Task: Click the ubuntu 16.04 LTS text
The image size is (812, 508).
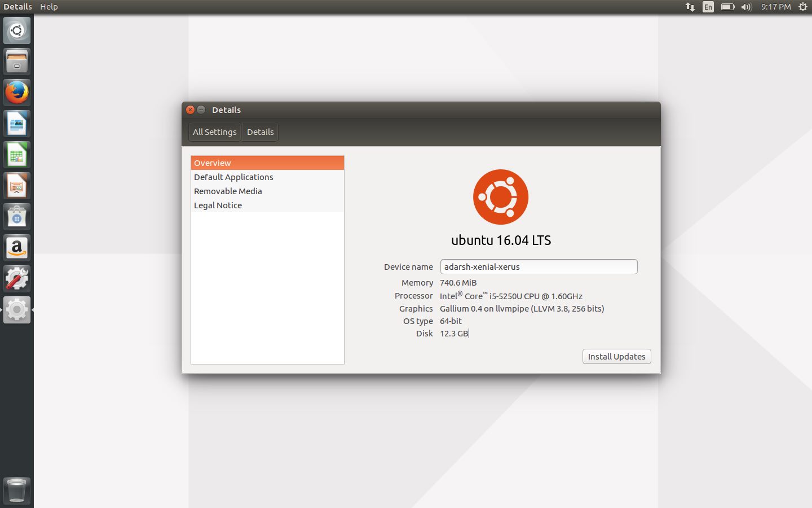Action: coord(501,240)
